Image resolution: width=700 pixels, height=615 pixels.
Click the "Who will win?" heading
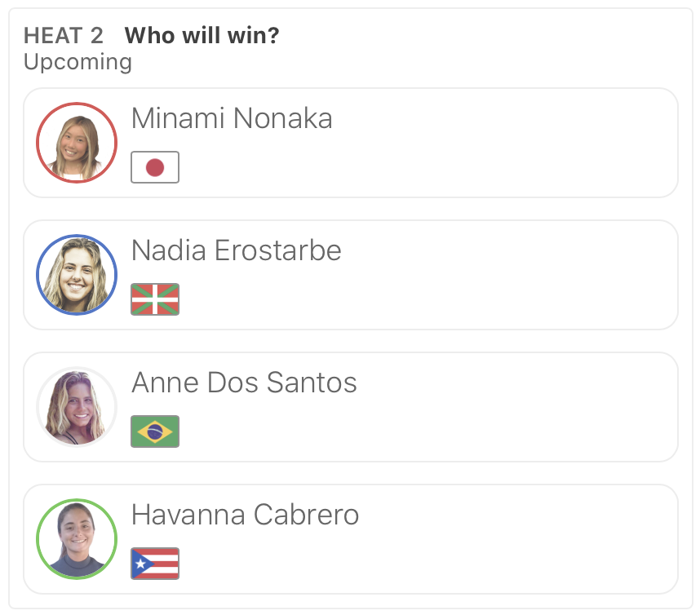(202, 36)
